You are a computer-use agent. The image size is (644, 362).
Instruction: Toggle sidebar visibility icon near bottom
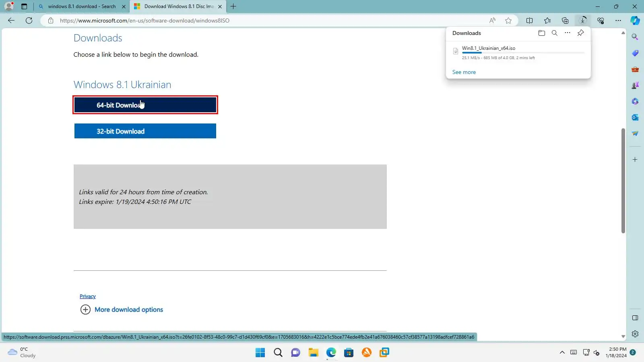click(635, 318)
